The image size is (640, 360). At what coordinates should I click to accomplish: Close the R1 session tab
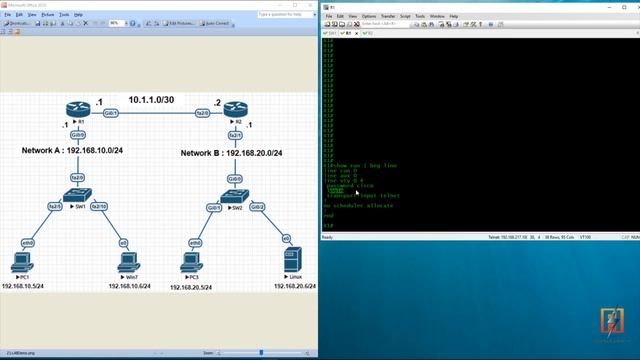point(356,33)
